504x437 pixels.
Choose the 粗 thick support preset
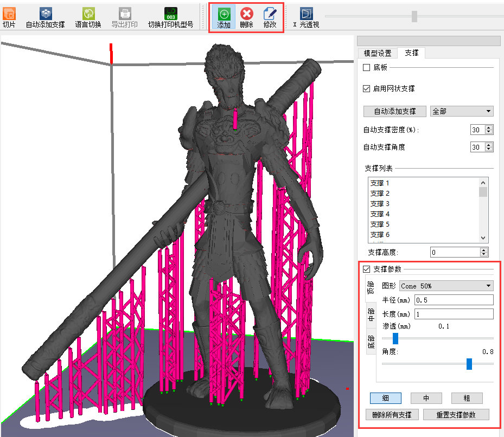point(467,398)
